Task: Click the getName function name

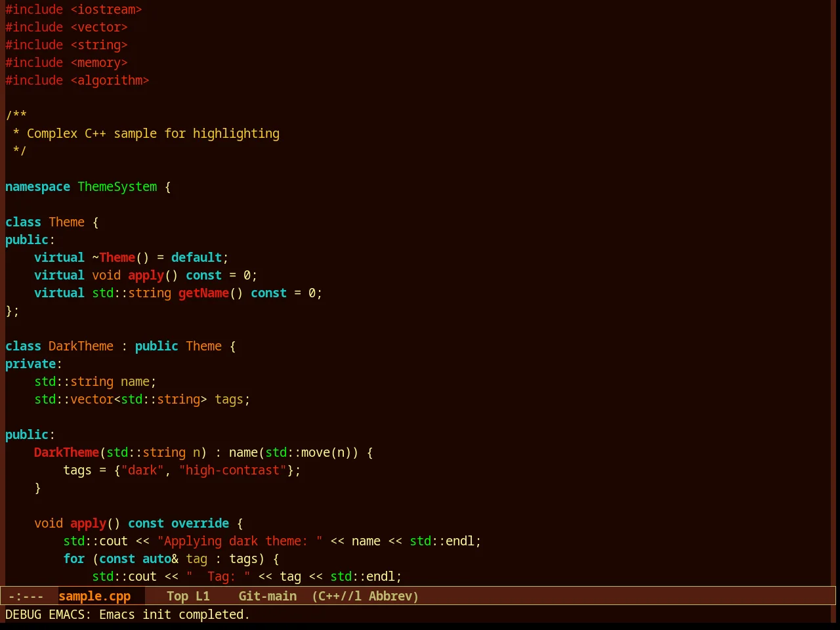Action: coord(203,293)
